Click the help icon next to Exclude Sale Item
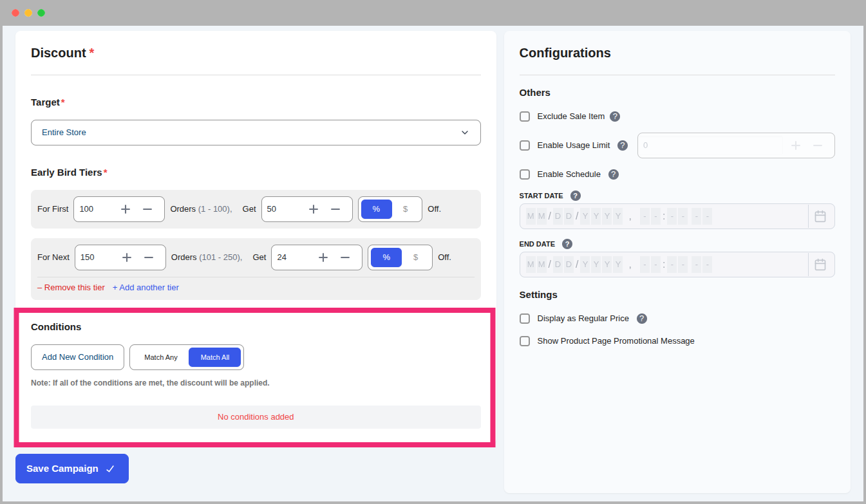Viewport: 866px width, 504px height. [x=615, y=117]
